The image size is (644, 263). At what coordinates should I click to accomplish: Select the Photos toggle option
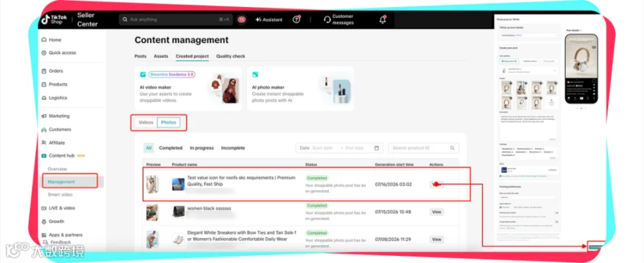point(168,122)
